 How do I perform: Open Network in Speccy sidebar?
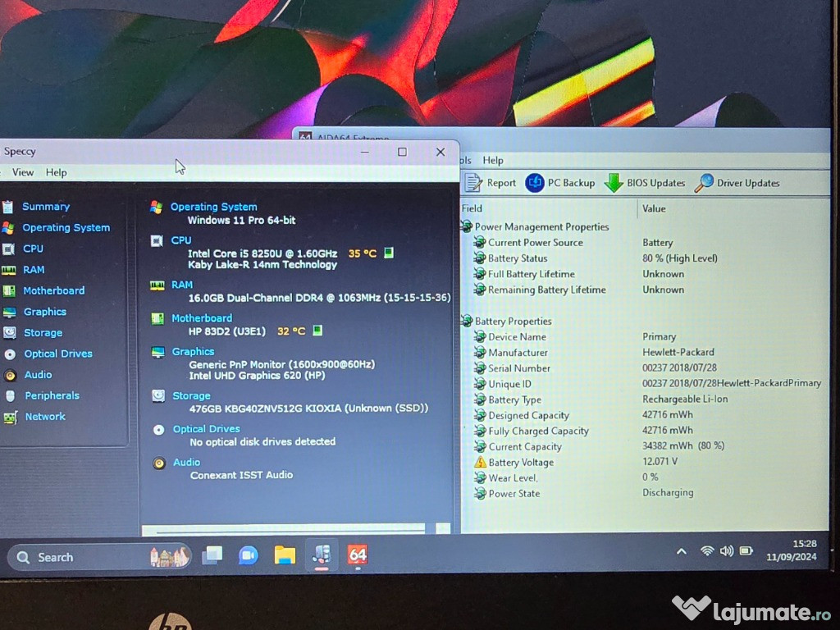pos(45,416)
